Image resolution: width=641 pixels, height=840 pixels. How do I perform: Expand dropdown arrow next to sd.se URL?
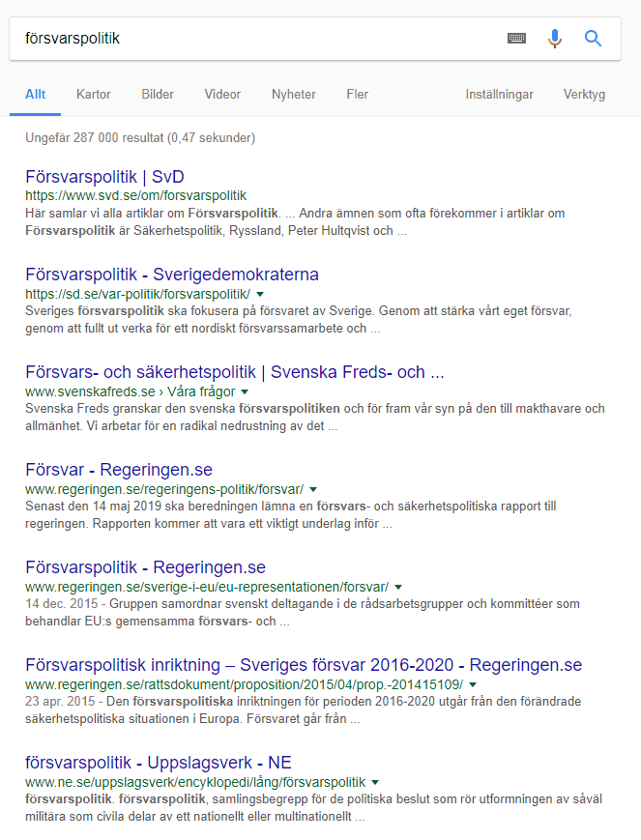[260, 294]
